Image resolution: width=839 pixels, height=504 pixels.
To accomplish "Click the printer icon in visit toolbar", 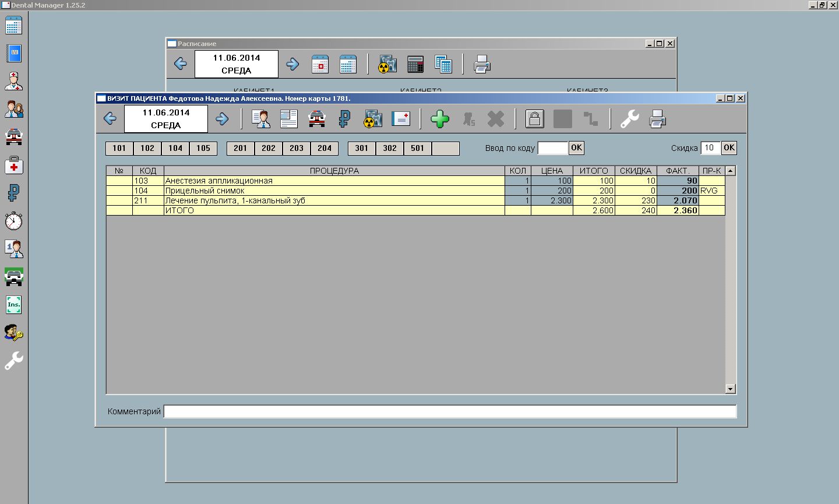I will click(657, 119).
